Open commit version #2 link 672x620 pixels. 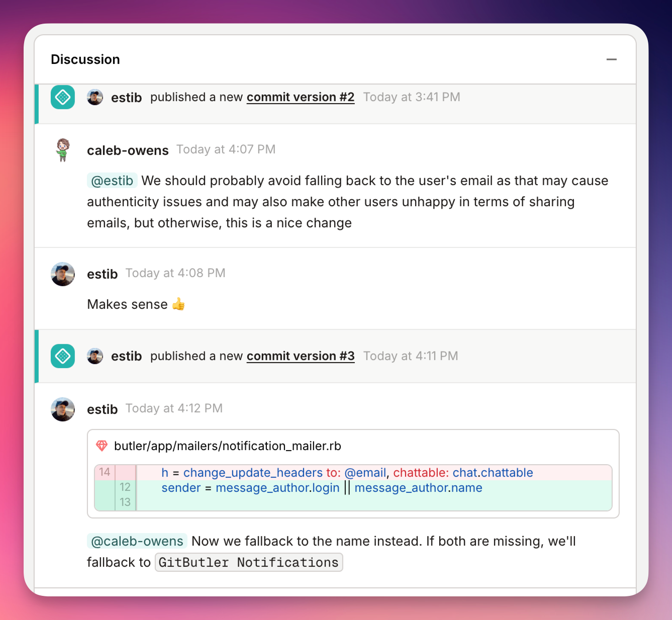pyautogui.click(x=301, y=97)
